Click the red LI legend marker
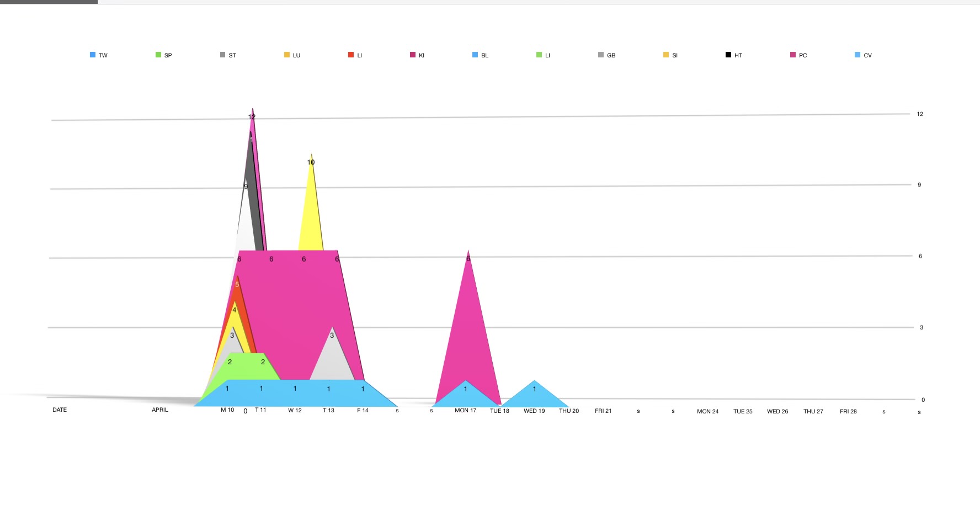Viewport: 980px width, 510px height. coord(351,55)
